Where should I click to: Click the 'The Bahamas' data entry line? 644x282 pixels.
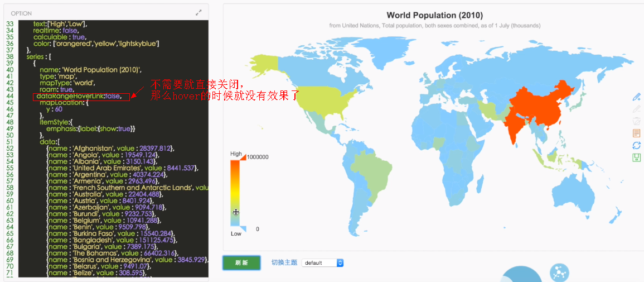click(x=111, y=253)
